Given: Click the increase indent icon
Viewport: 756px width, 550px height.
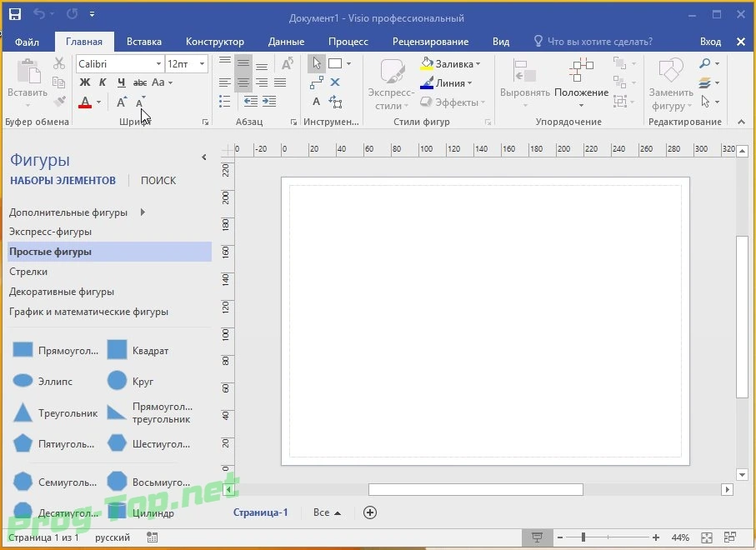Looking at the screenshot, I should click(269, 101).
